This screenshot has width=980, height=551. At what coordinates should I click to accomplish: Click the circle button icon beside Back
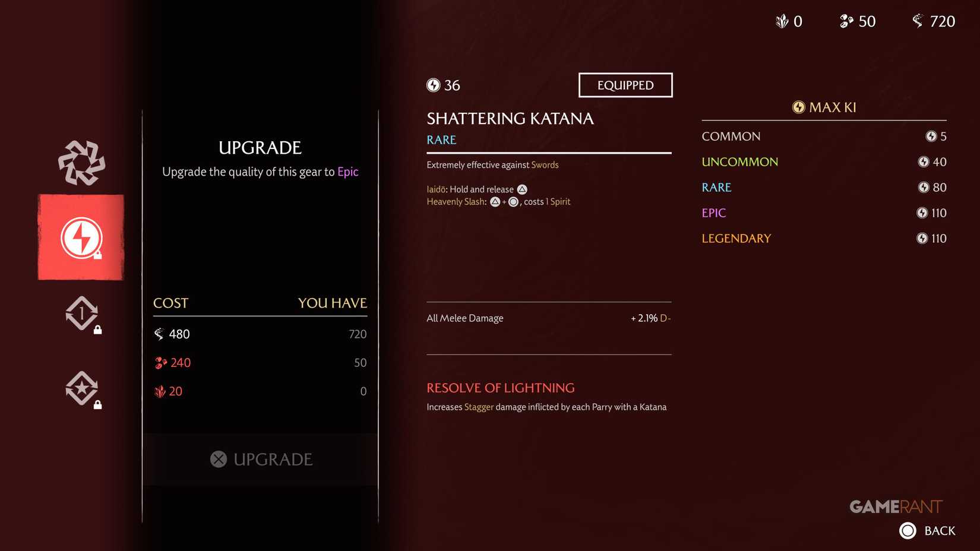908,530
